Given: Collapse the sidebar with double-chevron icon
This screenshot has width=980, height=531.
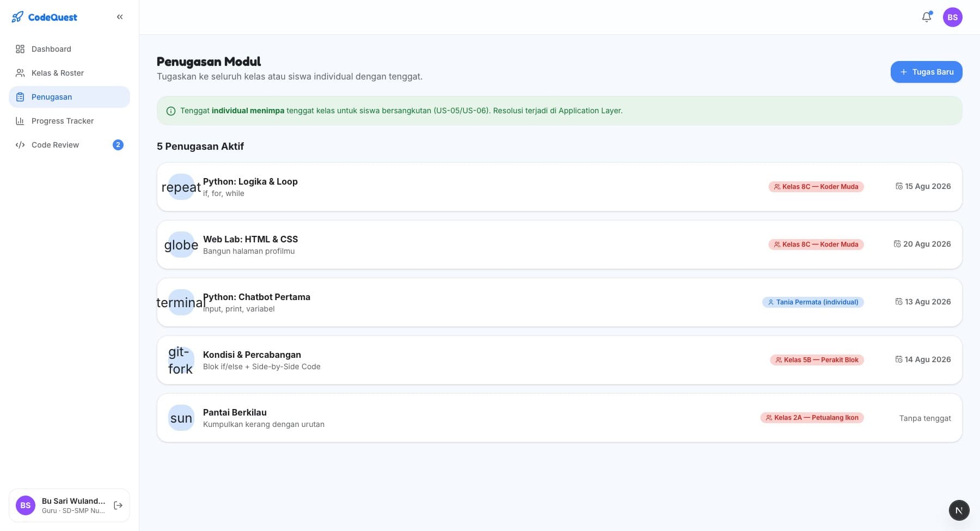Looking at the screenshot, I should tap(120, 17).
